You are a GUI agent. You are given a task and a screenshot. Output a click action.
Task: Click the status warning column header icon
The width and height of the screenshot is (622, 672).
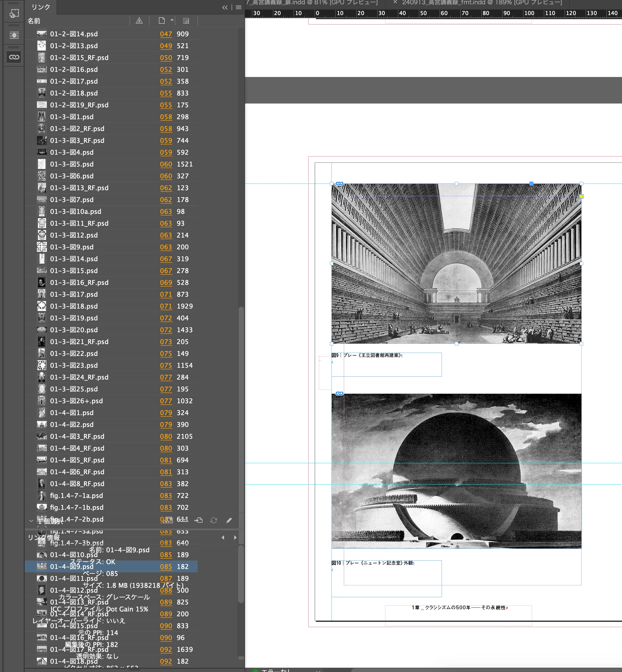pos(139,21)
